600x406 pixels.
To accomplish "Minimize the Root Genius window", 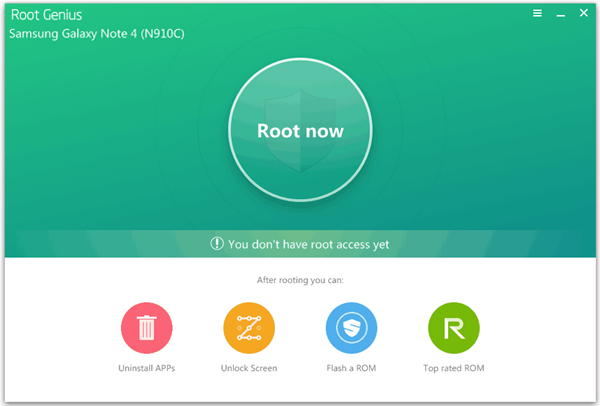I will [x=561, y=15].
